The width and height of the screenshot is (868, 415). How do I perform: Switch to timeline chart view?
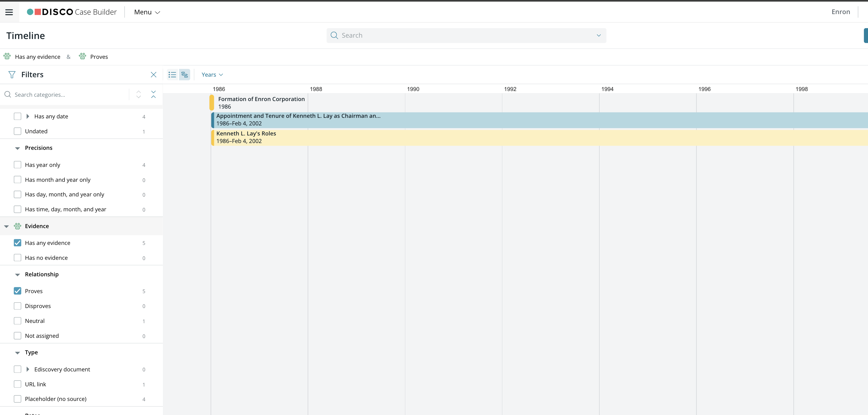click(x=184, y=74)
